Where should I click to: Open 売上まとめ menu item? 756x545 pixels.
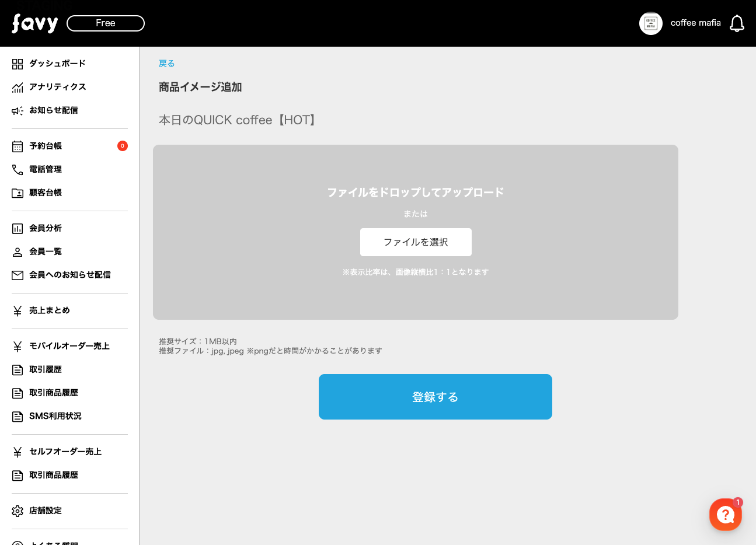50,310
